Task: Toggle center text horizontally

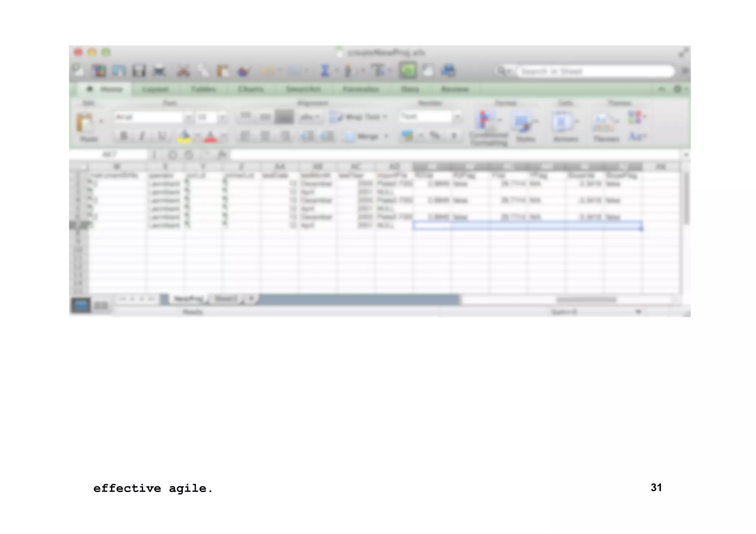Action: tap(265, 136)
